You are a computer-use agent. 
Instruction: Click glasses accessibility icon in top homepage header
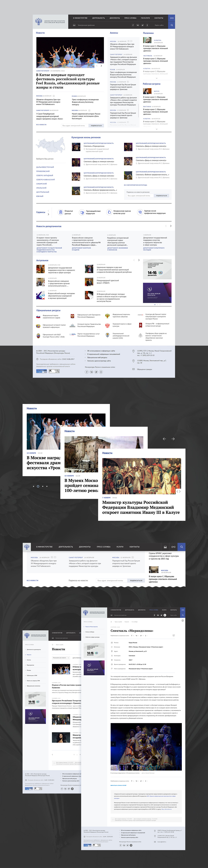pyautogui.click(x=172, y=18)
